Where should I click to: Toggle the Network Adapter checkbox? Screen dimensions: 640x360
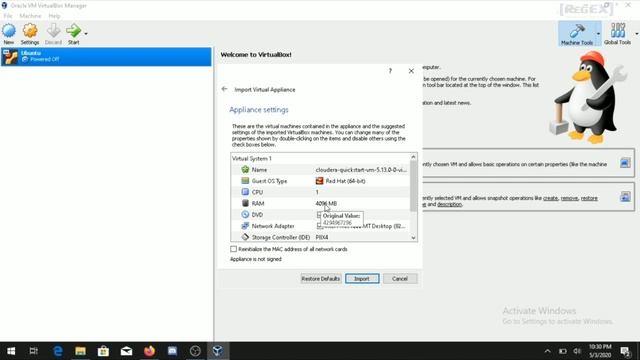(319, 226)
